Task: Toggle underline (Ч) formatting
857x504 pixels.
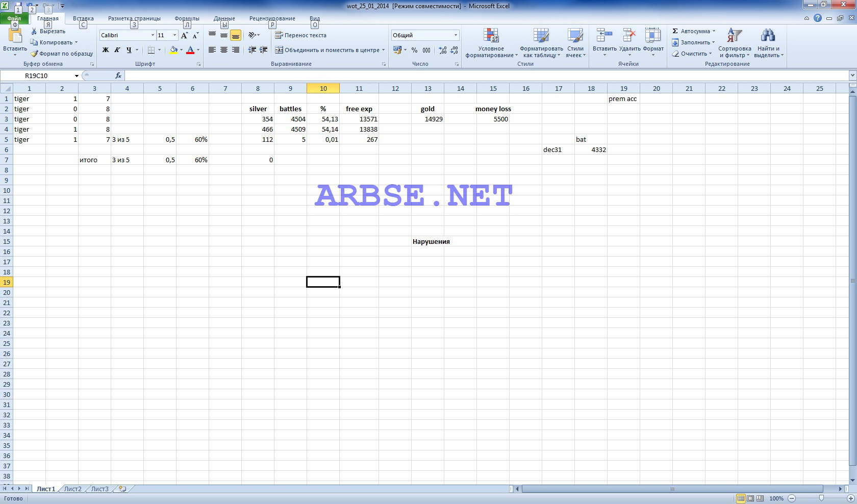Action: click(129, 50)
